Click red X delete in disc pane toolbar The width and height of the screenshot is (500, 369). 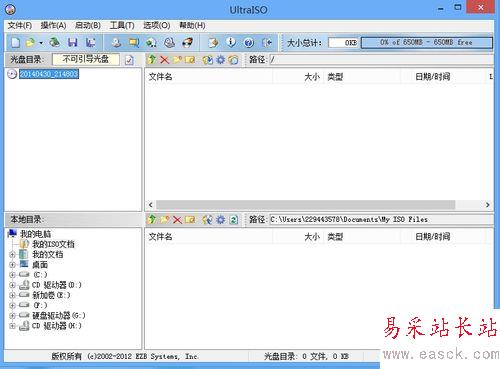tap(164, 60)
